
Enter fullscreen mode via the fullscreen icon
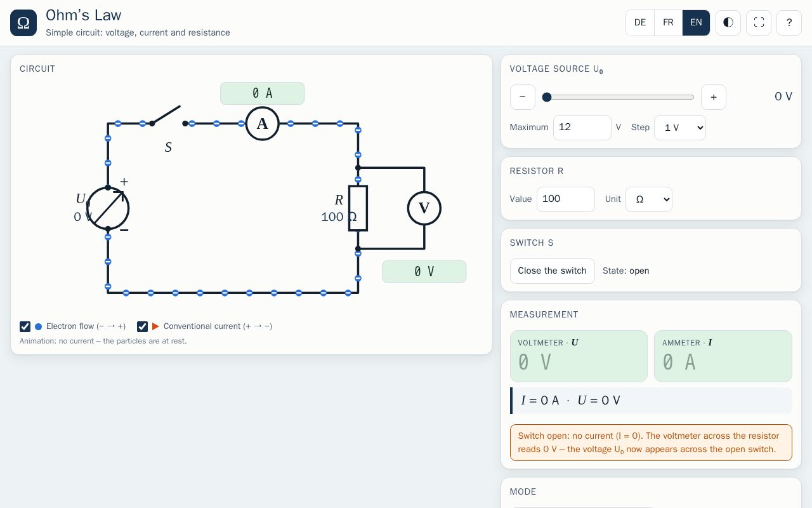(x=759, y=23)
